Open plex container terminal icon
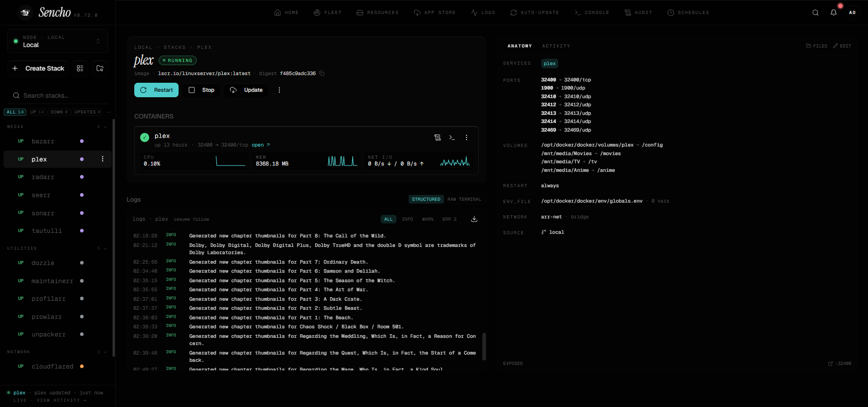 (452, 137)
